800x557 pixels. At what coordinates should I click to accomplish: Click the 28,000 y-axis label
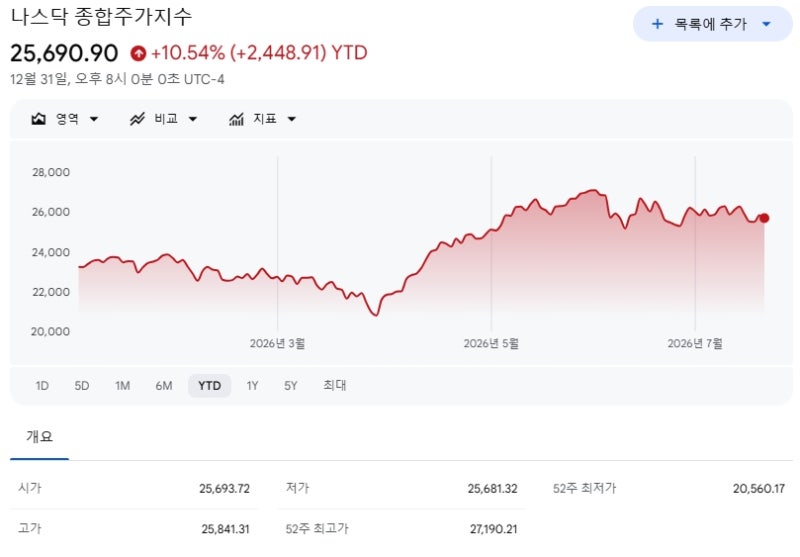51,172
